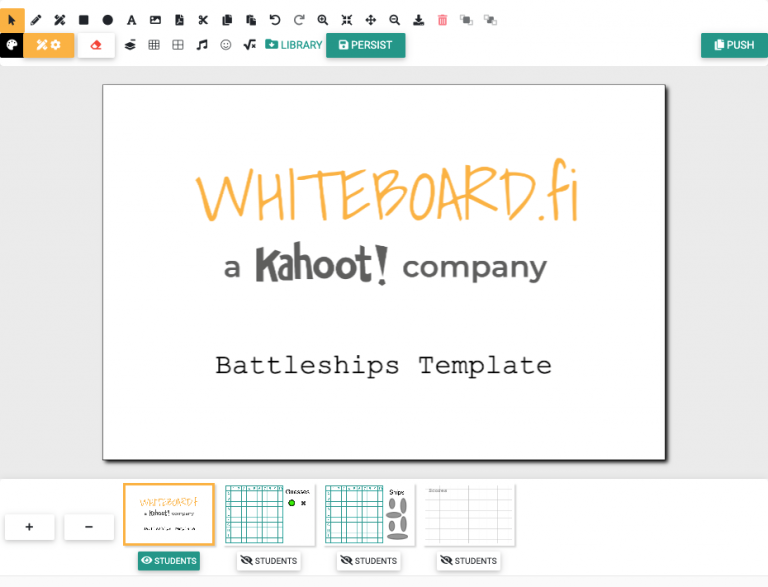Select the line drawing tool
Screen dimensions: 768x587
click(60, 20)
